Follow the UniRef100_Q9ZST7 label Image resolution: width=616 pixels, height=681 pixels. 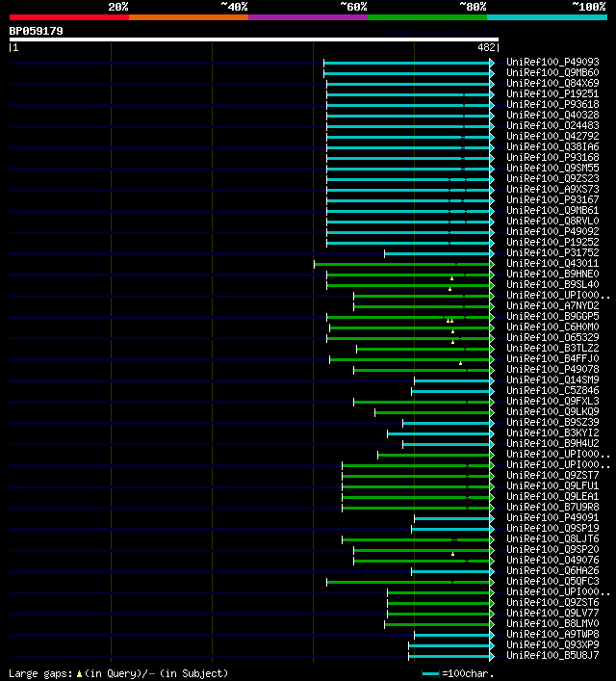pyautogui.click(x=552, y=475)
